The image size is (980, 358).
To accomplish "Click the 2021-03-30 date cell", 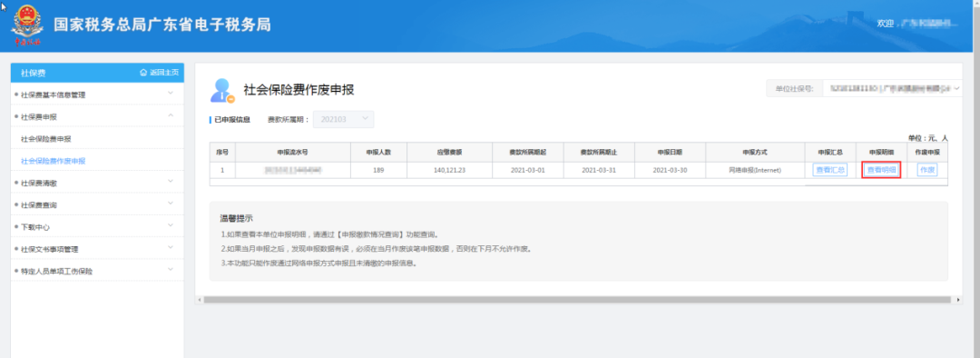I will [670, 170].
